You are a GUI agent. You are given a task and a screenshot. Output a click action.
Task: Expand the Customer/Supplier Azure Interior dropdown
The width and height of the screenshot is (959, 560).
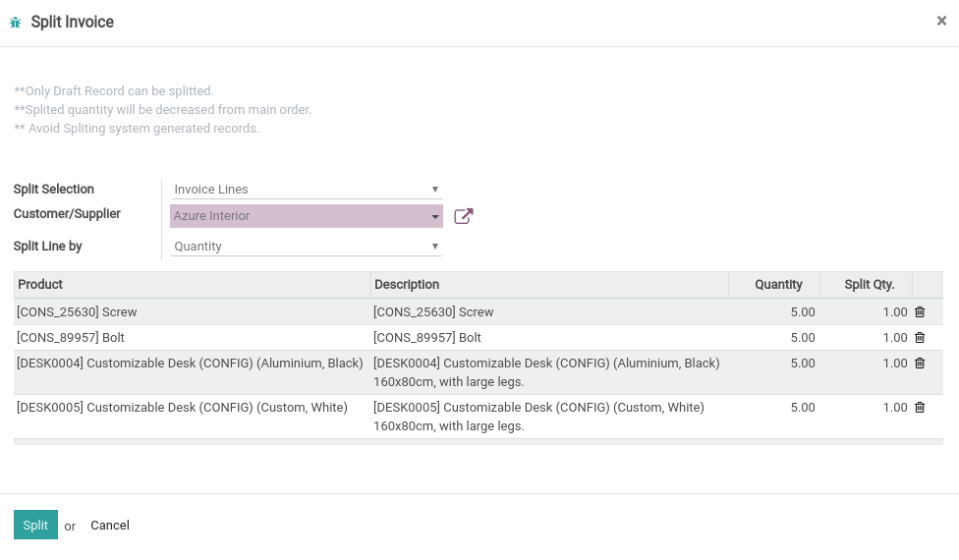306,216
